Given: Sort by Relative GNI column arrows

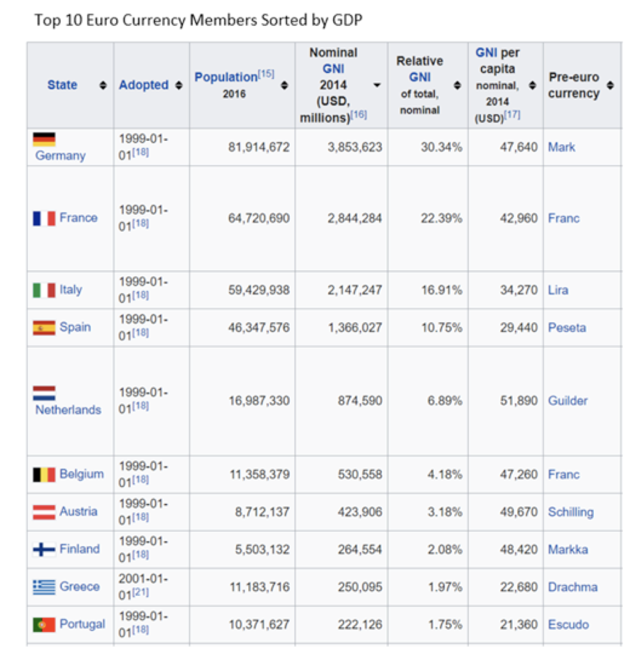Looking at the screenshot, I should [x=457, y=85].
